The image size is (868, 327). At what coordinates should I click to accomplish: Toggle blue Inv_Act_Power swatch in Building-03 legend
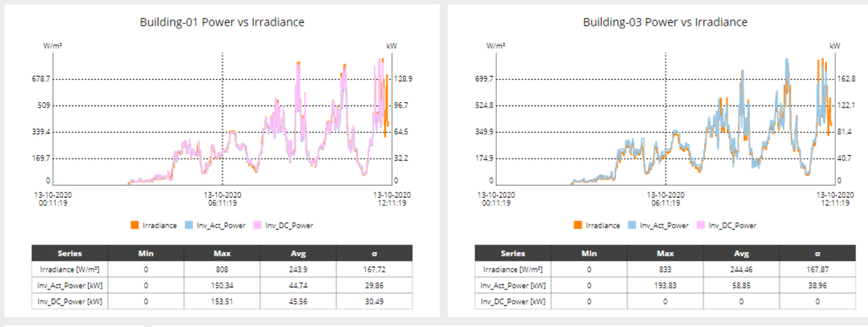(632, 225)
